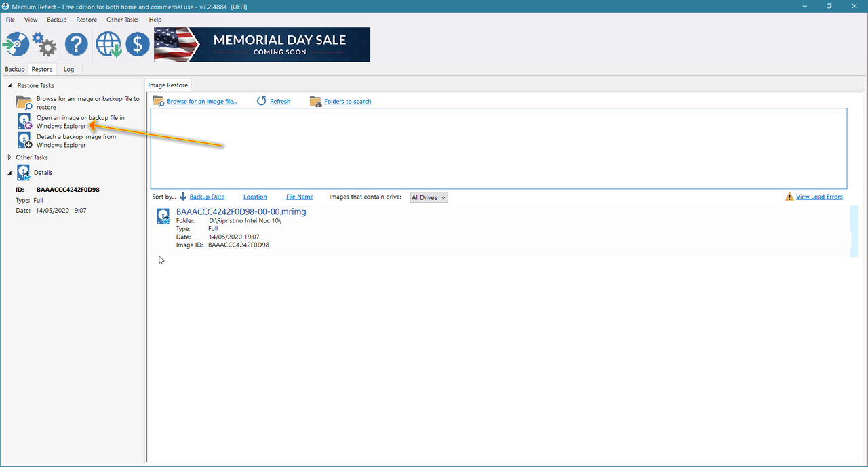The height and width of the screenshot is (467, 868).
Task: Click the sidebar Date value 14/05/2020 19:07
Action: tap(62, 211)
